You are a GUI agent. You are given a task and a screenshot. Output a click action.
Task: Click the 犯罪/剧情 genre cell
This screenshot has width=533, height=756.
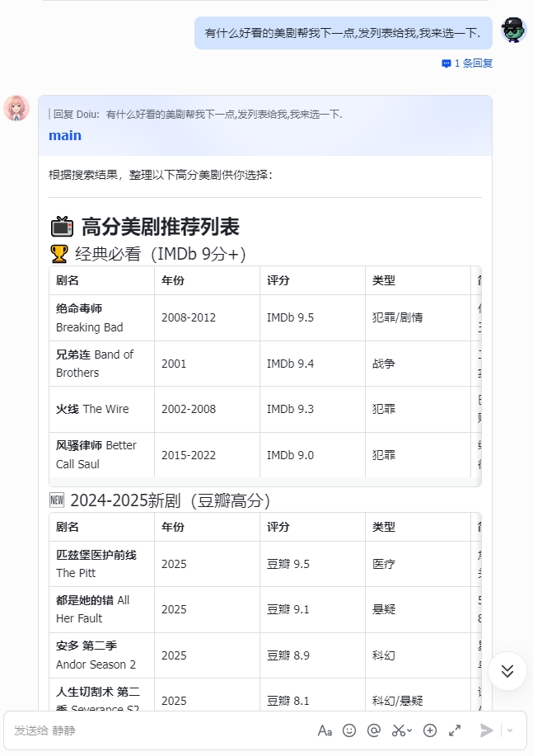tap(418, 317)
